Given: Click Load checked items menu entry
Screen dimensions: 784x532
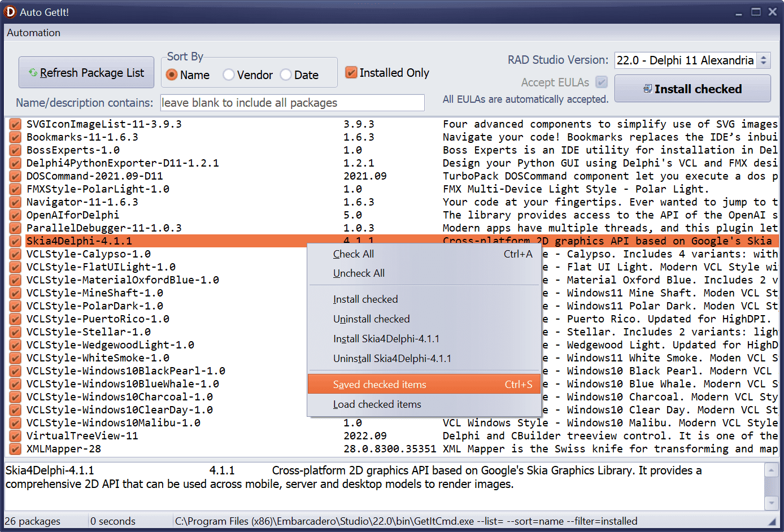Looking at the screenshot, I should click(424, 404).
